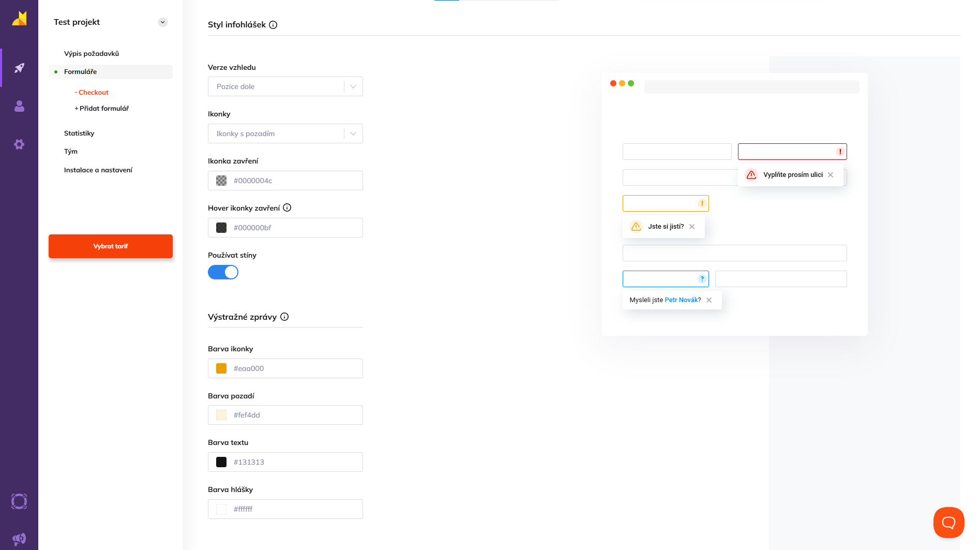980x550 pixels.
Task: Expand the Ikonky dropdown
Action: (x=285, y=133)
